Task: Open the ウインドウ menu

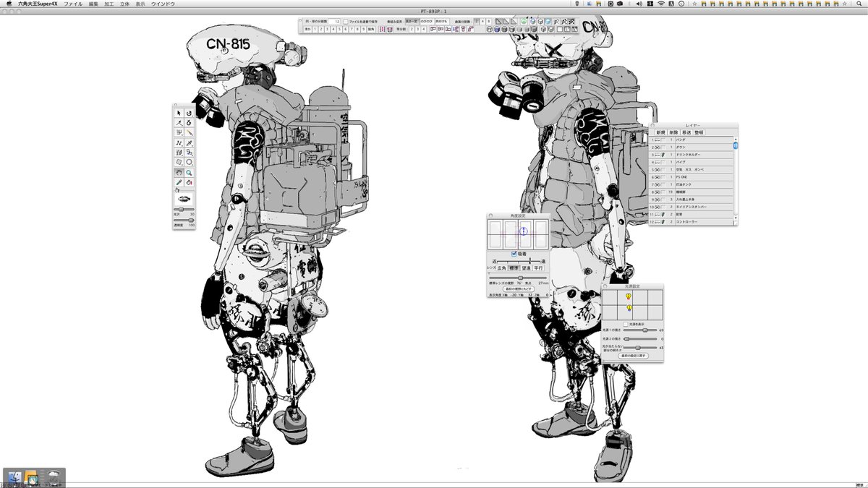Action: click(163, 4)
